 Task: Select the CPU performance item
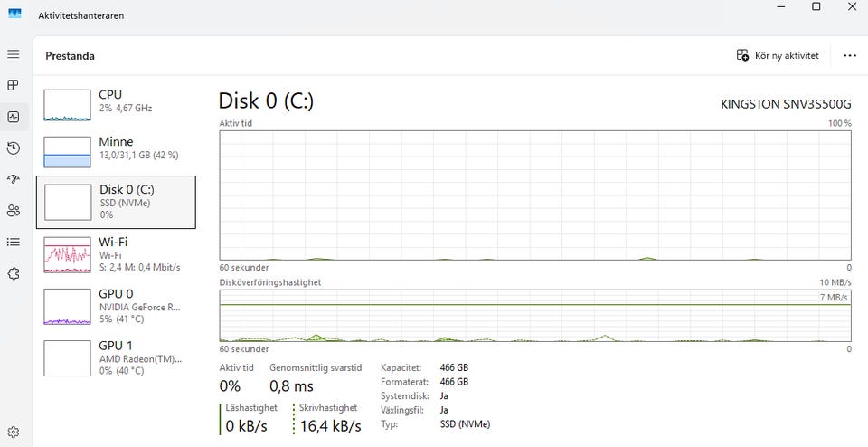click(x=116, y=105)
